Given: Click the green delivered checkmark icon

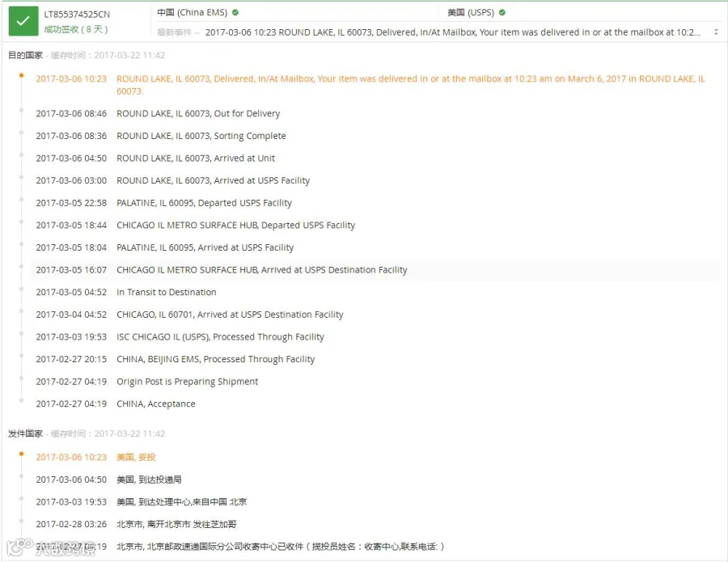Looking at the screenshot, I should (x=23, y=21).
